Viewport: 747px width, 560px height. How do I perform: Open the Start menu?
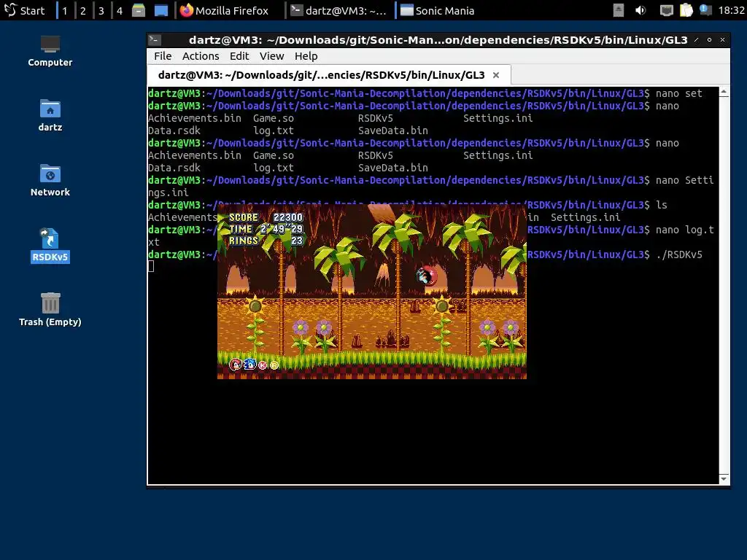click(24, 10)
